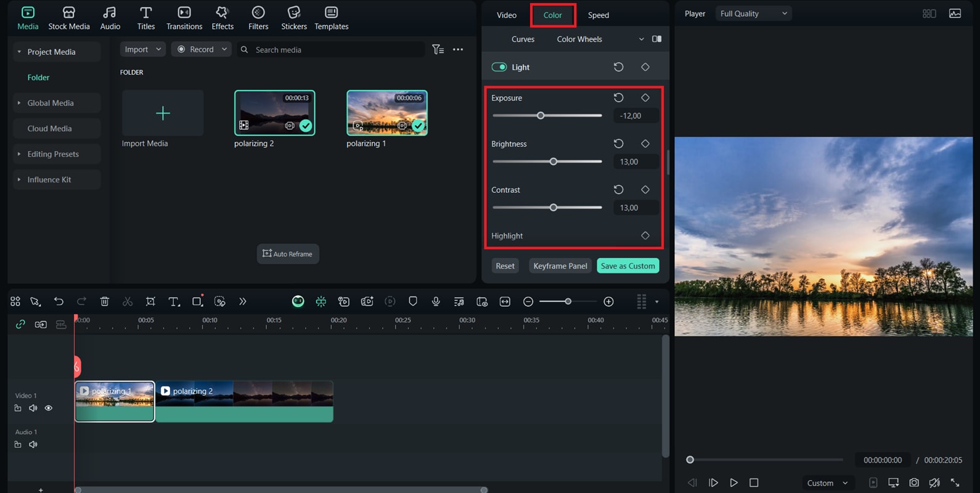
Task: Switch to the Color tab
Action: pyautogui.click(x=553, y=15)
